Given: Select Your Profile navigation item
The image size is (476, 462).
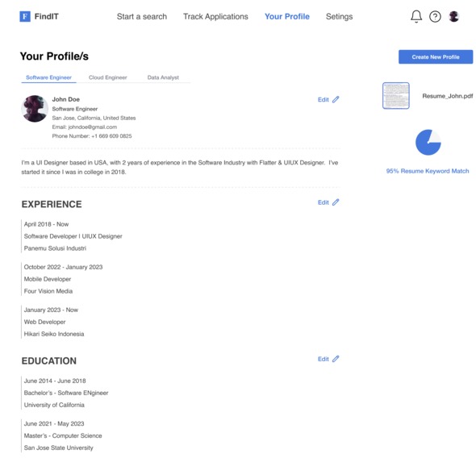Looking at the screenshot, I should [x=287, y=16].
